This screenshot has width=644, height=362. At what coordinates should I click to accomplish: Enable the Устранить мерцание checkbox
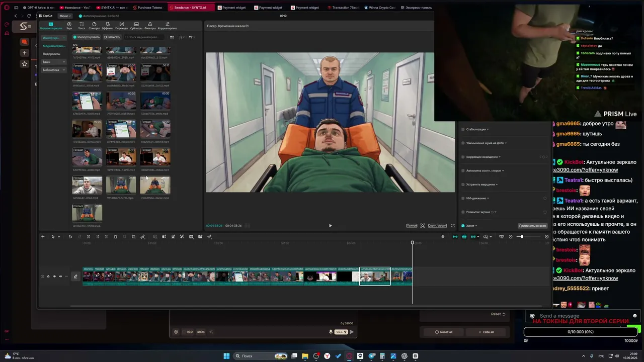[463, 185]
